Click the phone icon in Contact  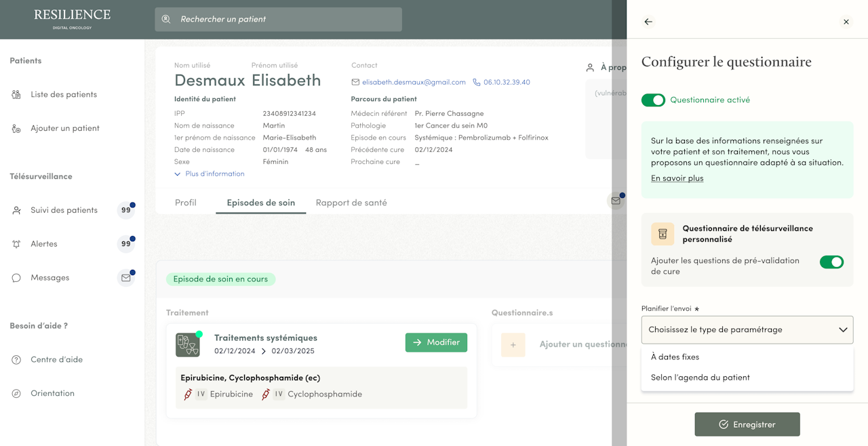click(x=477, y=82)
